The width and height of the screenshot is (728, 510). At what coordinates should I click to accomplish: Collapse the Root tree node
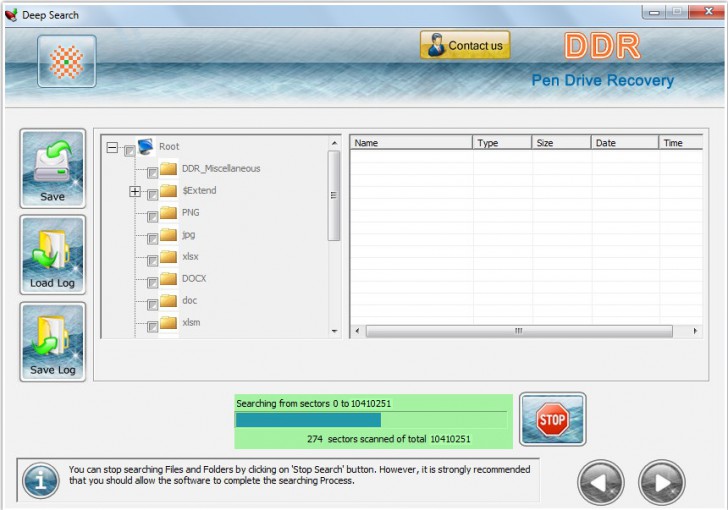pos(112,148)
